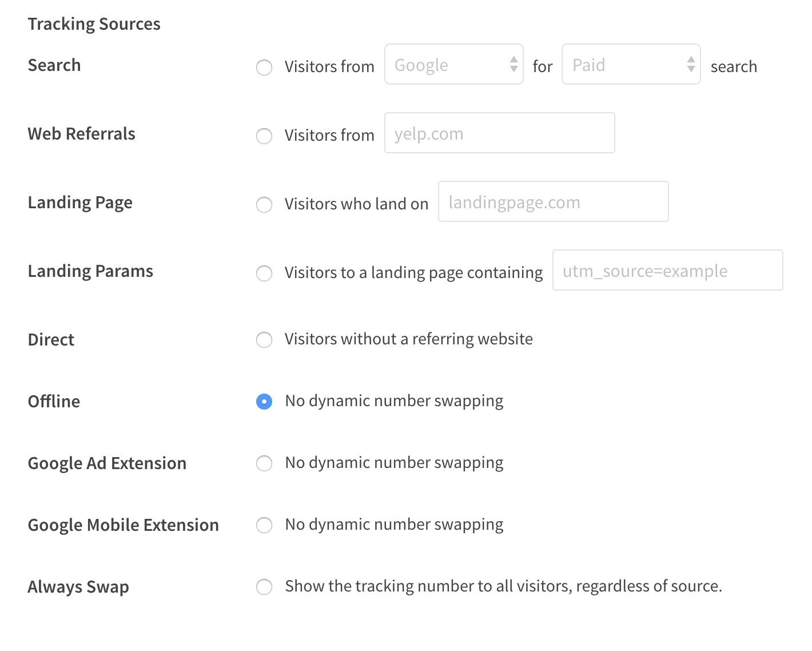Select Google Mobile Extension option

pyautogui.click(x=264, y=525)
